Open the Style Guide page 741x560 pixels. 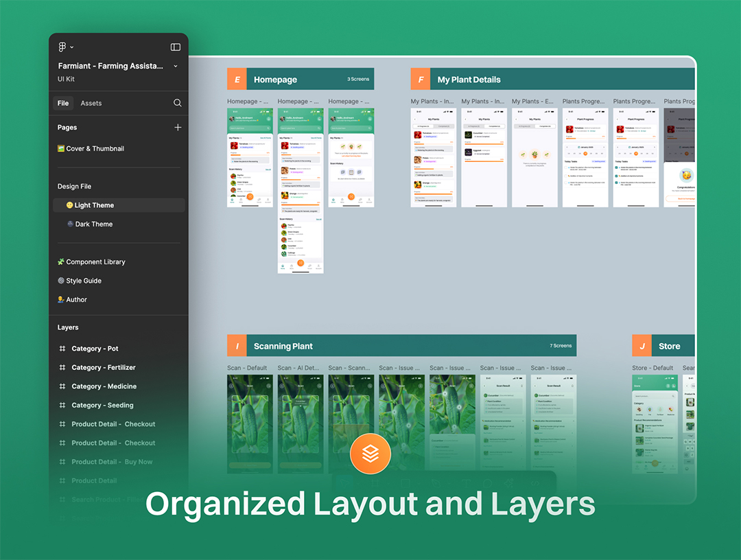pyautogui.click(x=83, y=281)
